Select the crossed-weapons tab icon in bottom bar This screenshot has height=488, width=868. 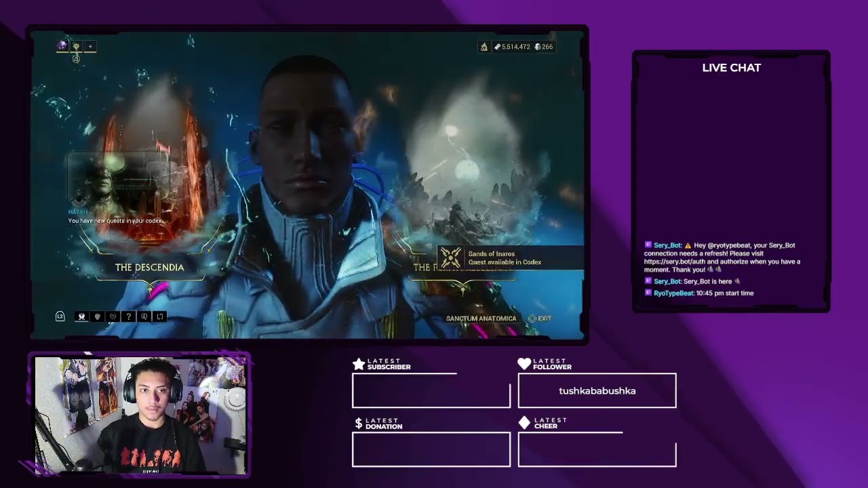[x=81, y=317]
